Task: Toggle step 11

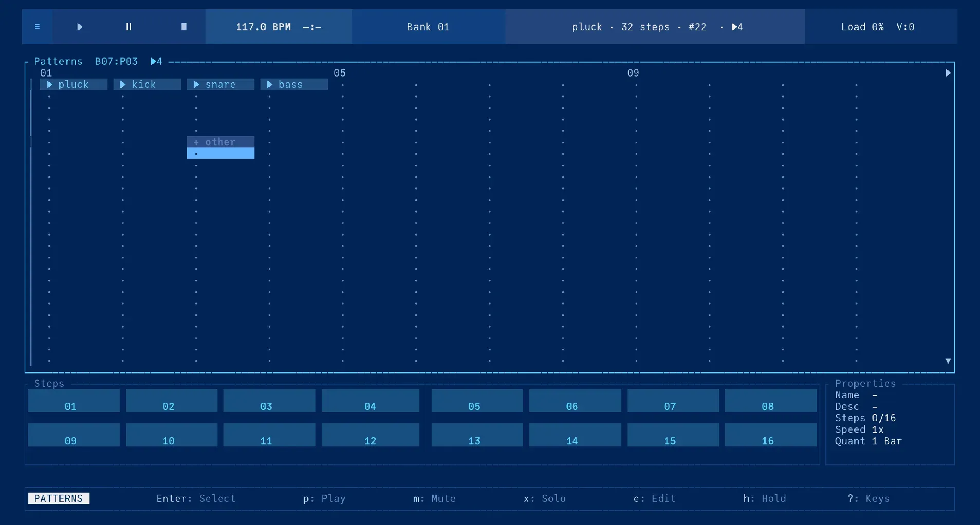Action: tap(269, 435)
